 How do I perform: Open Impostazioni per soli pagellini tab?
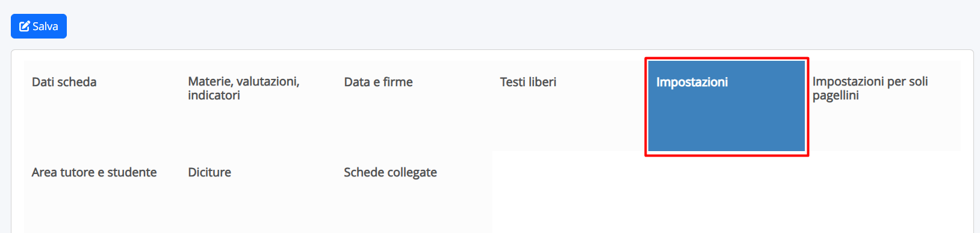882,105
